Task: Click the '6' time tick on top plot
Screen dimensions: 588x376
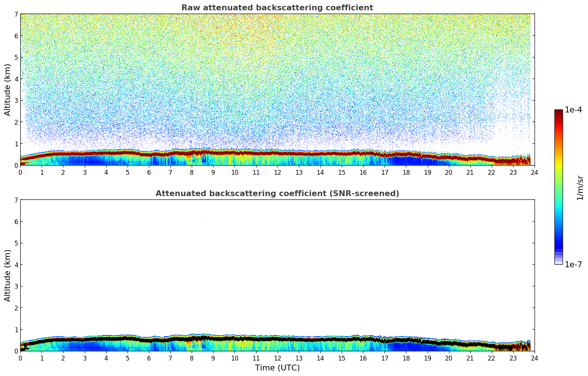Action: (x=149, y=172)
